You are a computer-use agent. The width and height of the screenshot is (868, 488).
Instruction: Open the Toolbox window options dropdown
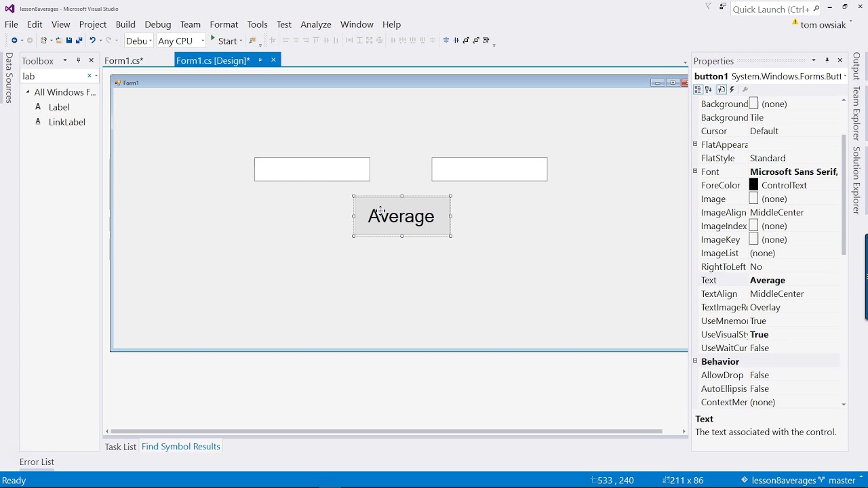coord(65,60)
